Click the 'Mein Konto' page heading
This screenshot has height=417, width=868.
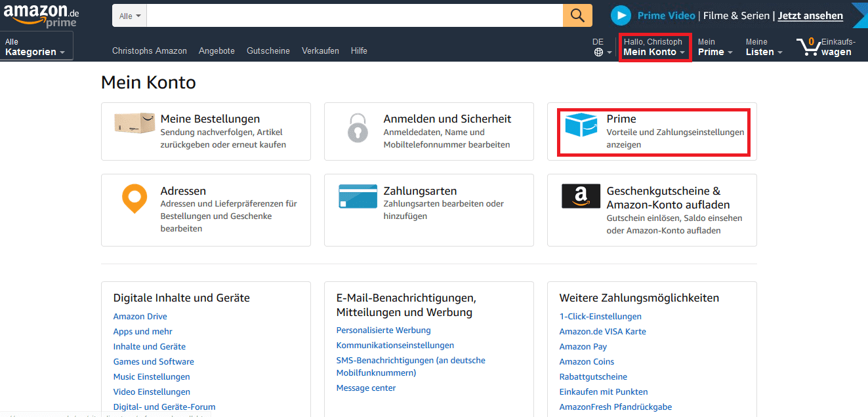148,83
